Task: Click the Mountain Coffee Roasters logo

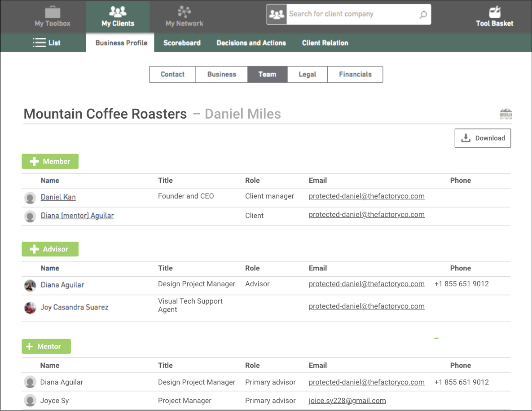Action: (506, 114)
